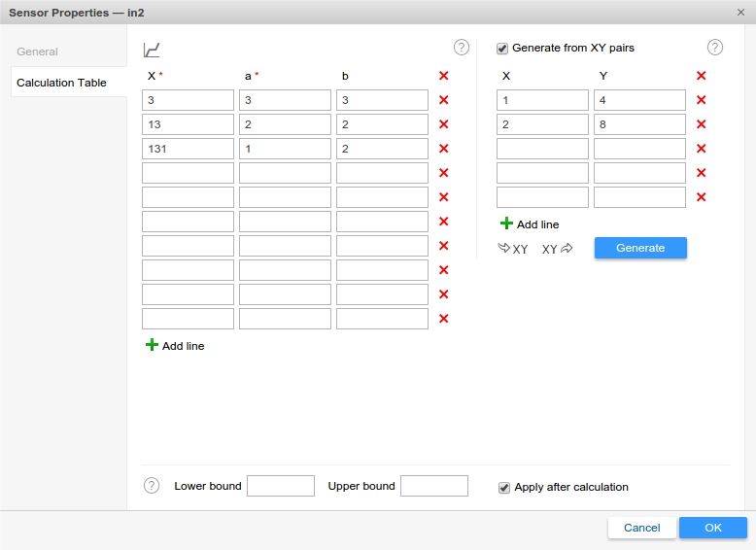
Task: Click export XY arrow icon
Action: pyautogui.click(x=557, y=249)
